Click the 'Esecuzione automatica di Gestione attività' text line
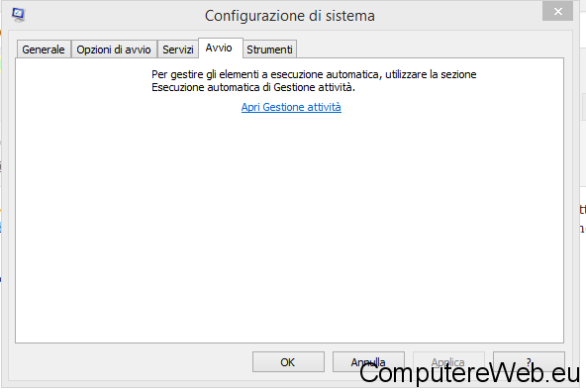 tap(253, 87)
